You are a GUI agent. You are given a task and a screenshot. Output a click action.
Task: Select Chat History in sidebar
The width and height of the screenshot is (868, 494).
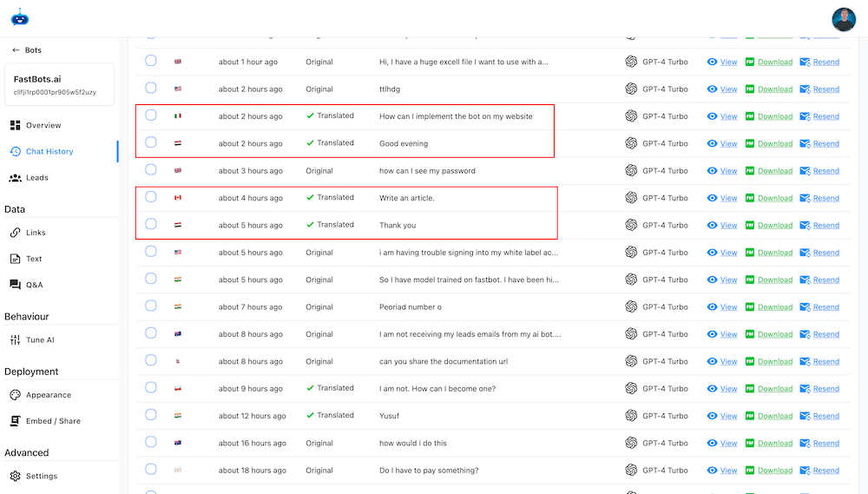click(x=49, y=151)
